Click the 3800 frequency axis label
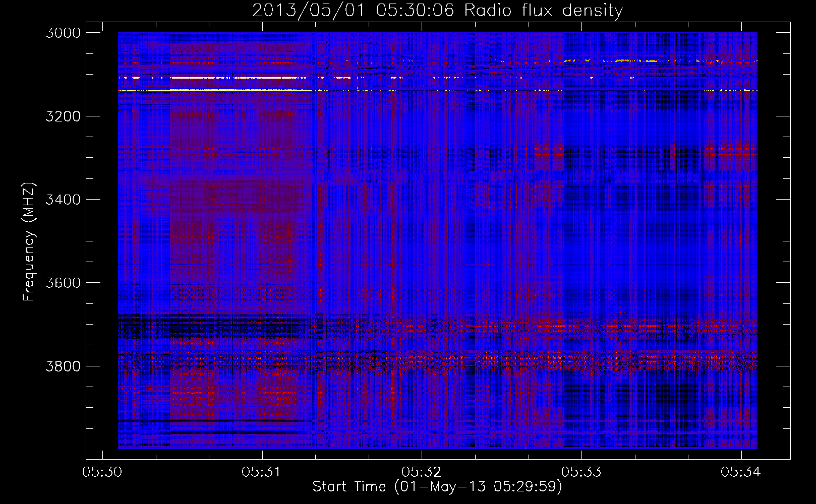 pos(63,366)
